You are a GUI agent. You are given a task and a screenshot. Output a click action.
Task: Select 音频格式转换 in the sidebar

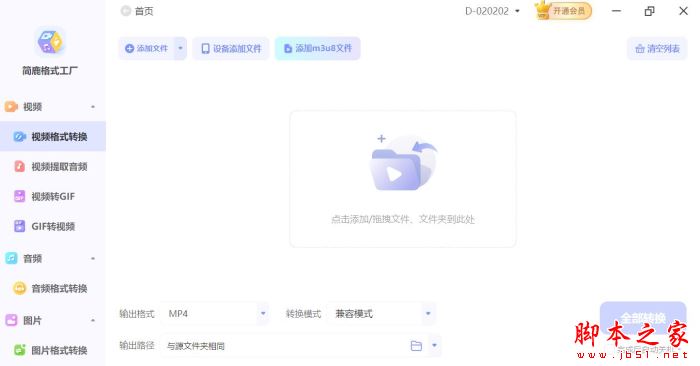click(53, 288)
